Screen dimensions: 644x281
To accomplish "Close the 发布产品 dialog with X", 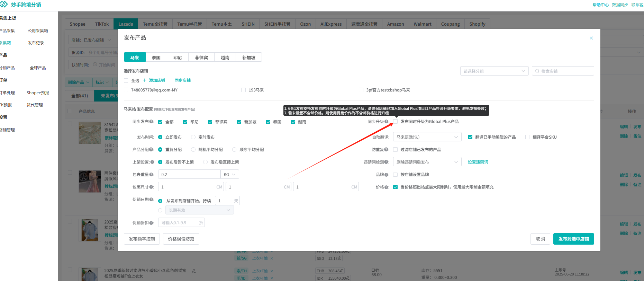I will pyautogui.click(x=591, y=38).
